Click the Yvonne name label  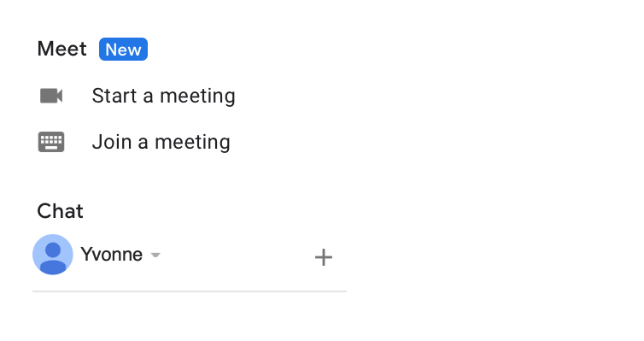[x=112, y=255]
